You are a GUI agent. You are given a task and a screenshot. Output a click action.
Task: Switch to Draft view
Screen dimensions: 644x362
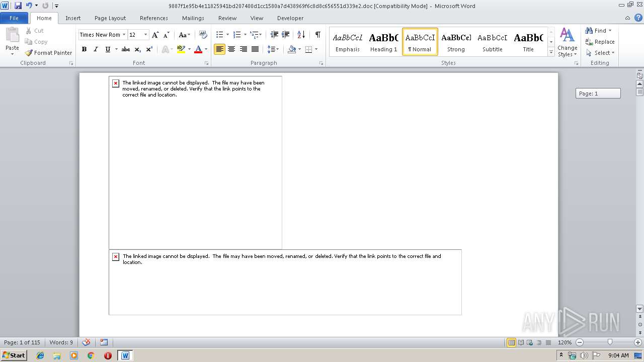pos(547,342)
